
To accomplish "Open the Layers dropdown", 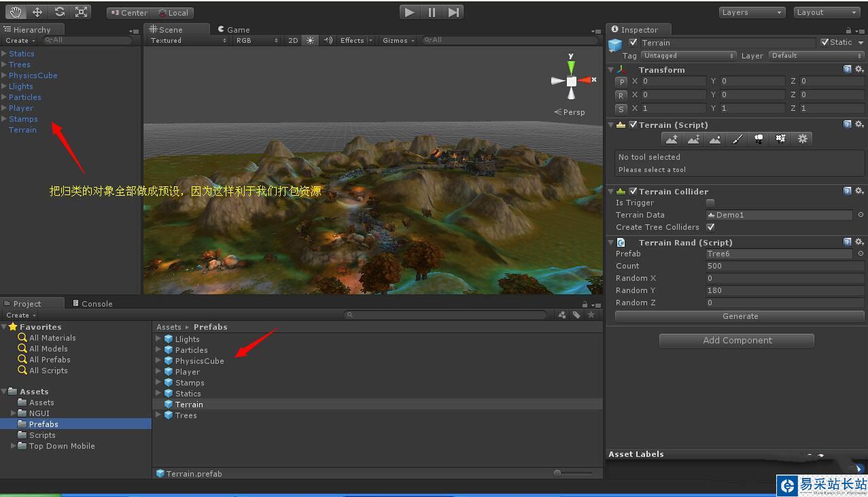I will coord(752,12).
